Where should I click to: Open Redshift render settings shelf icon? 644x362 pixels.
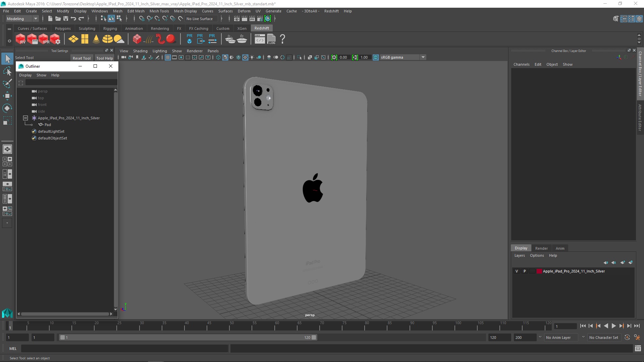pos(55,39)
